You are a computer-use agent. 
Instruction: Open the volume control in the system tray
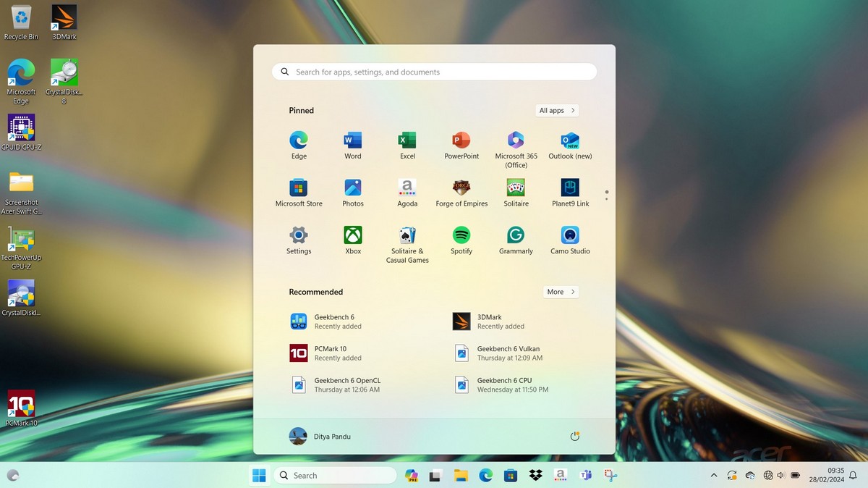[781, 476]
